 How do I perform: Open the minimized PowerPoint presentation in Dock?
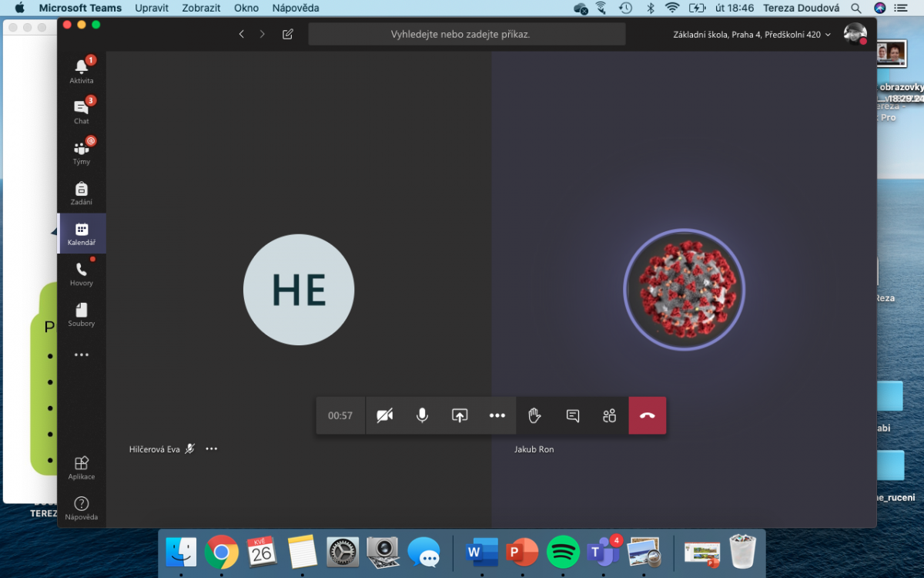click(702, 552)
